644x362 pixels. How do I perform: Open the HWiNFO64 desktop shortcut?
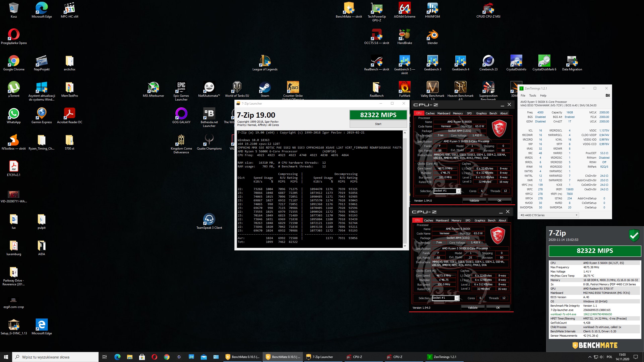click(x=432, y=10)
